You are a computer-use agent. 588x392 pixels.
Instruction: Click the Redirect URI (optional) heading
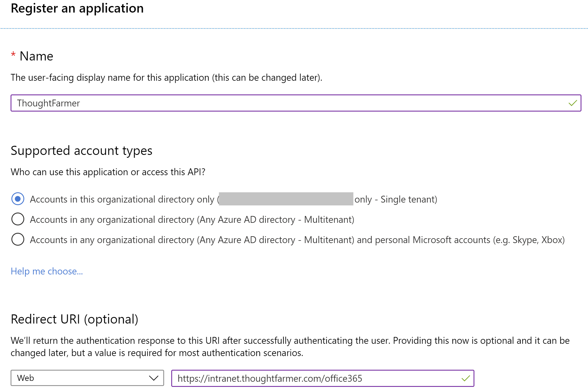(74, 319)
